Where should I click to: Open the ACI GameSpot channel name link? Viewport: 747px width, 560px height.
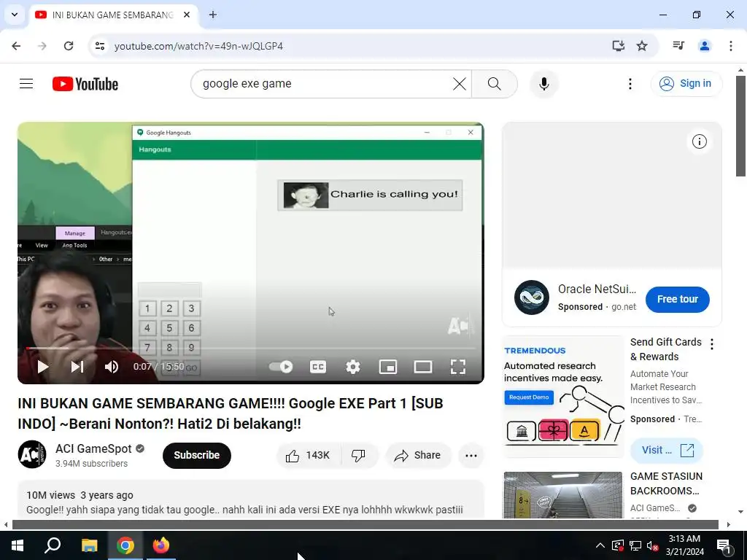(x=93, y=448)
